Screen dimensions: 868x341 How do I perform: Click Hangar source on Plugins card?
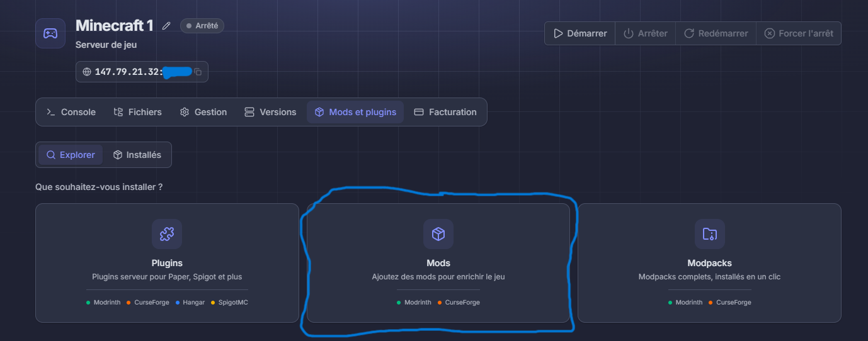coord(190,303)
